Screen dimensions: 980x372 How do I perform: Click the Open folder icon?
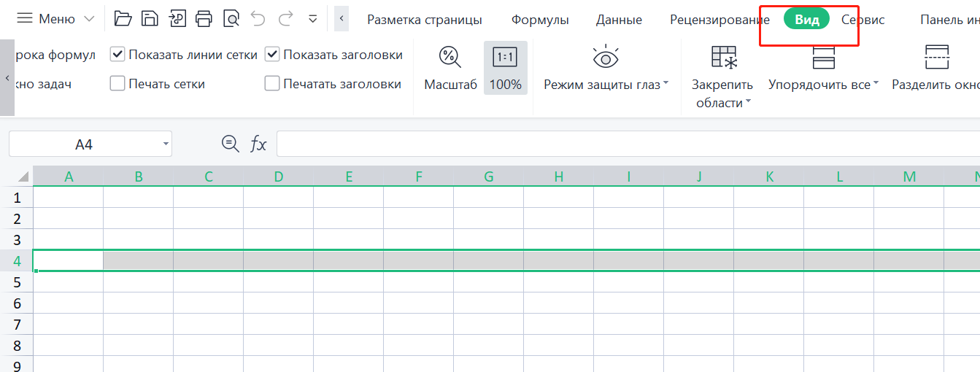pyautogui.click(x=123, y=19)
